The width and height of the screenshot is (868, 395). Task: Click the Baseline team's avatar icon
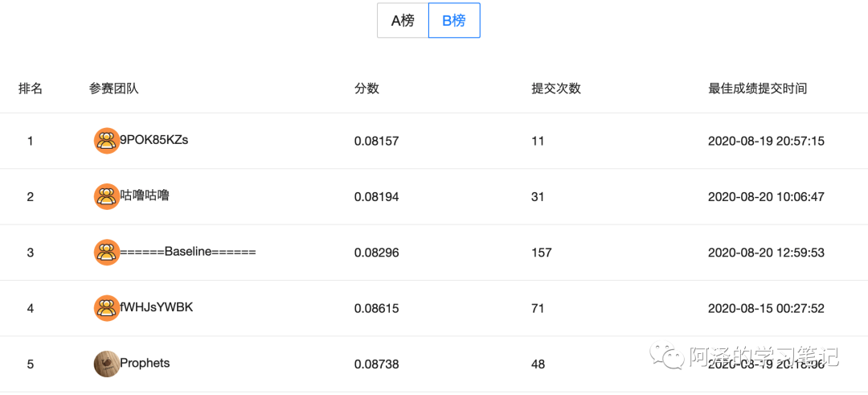tap(106, 253)
